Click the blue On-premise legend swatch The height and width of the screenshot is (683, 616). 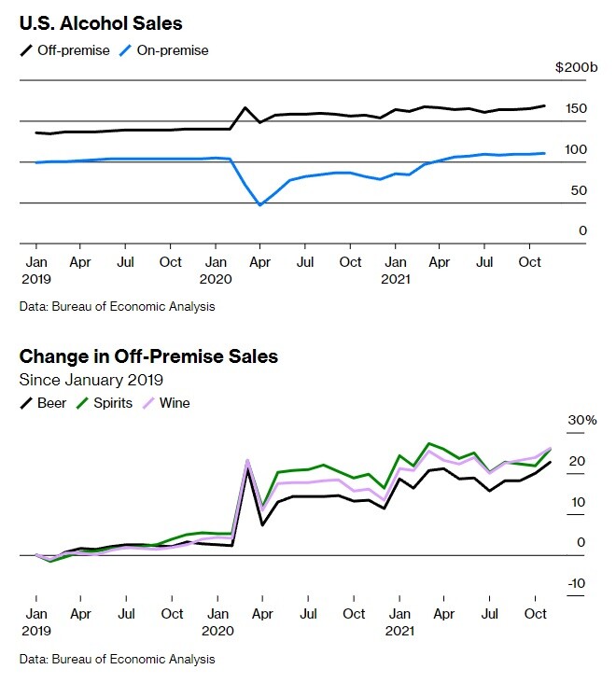pos(125,50)
